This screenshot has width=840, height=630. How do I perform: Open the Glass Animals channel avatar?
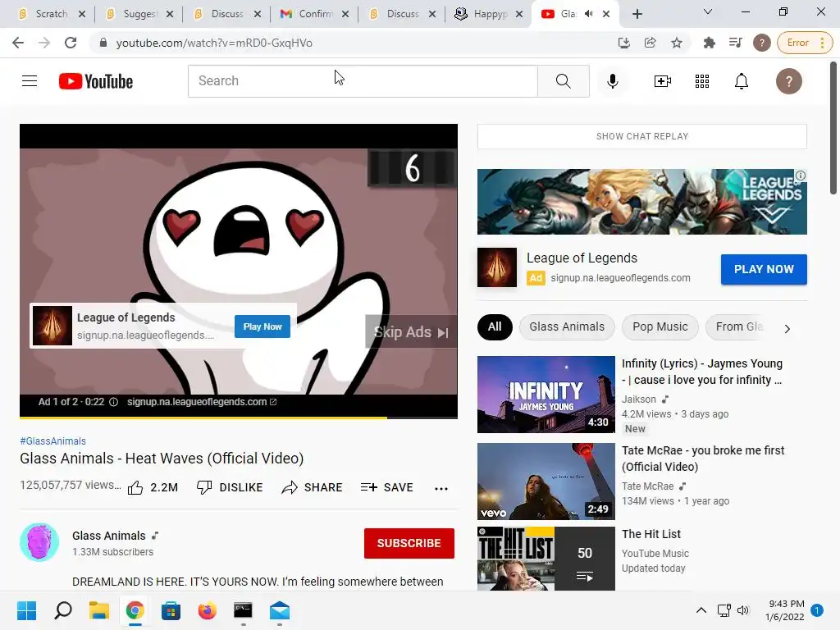[x=39, y=542]
